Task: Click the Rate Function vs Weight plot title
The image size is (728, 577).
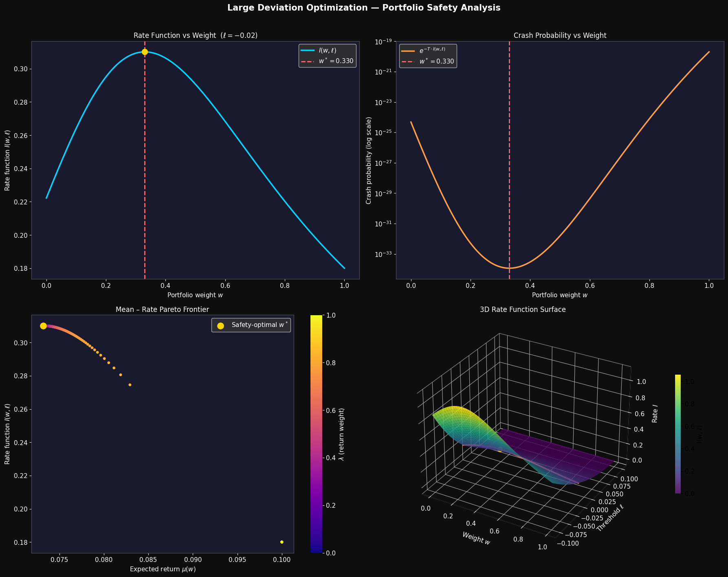Action: (196, 35)
